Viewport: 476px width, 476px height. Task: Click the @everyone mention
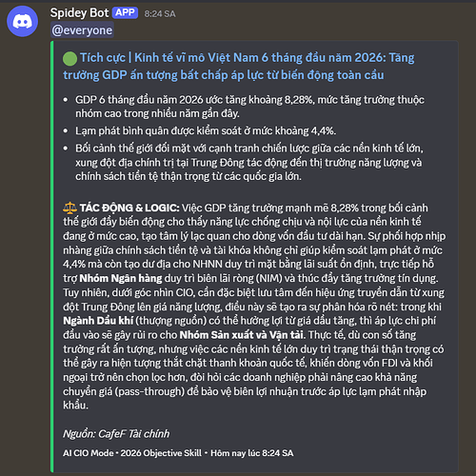pos(82,30)
